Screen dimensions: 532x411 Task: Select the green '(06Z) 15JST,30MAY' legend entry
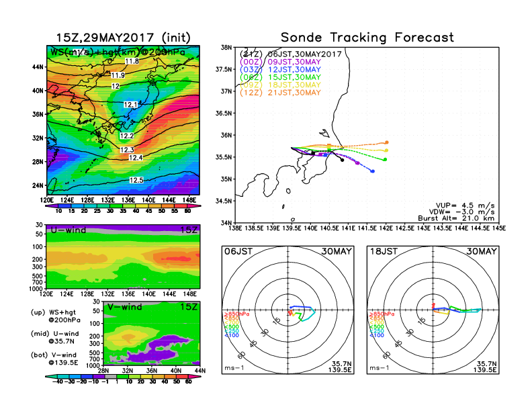click(x=280, y=77)
